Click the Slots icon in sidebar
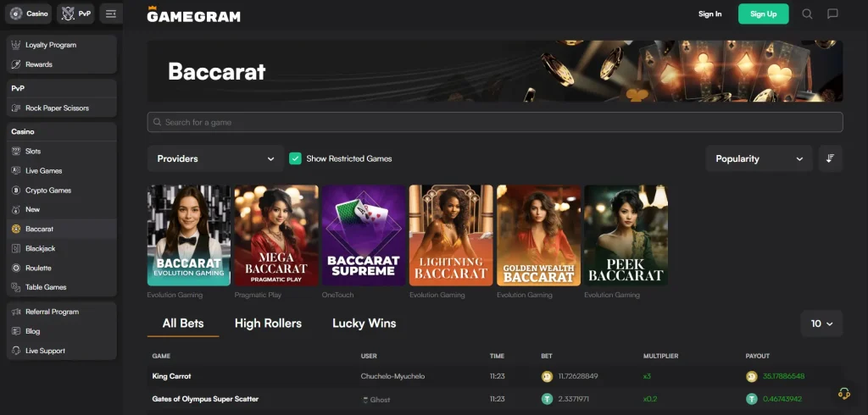The height and width of the screenshot is (415, 868). tap(15, 151)
